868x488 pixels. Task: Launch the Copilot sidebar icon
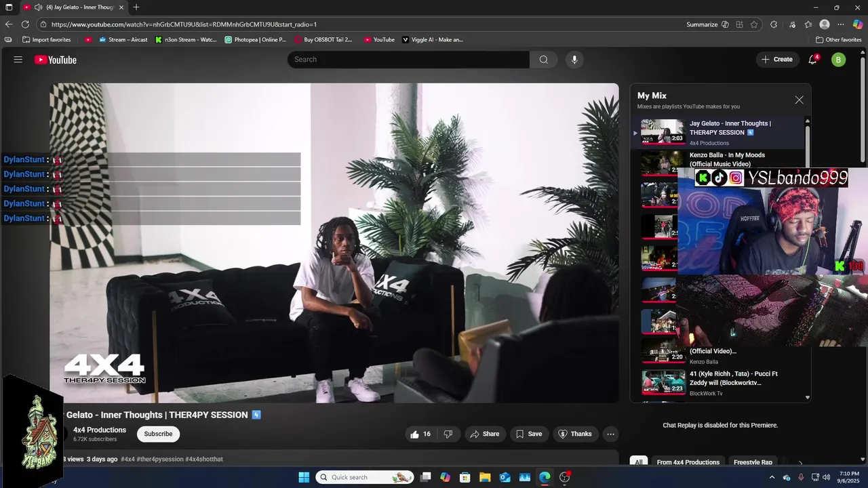(858, 24)
